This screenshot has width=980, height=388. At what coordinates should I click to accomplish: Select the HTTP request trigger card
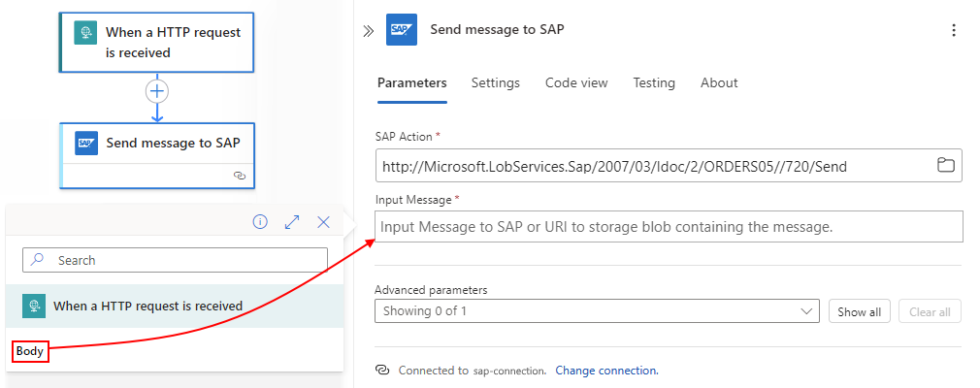156,42
